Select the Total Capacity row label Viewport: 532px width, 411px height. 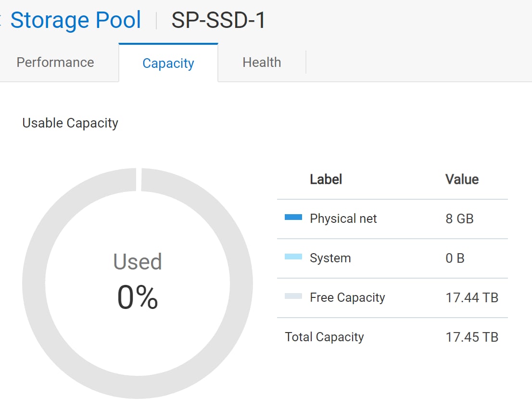pos(324,337)
